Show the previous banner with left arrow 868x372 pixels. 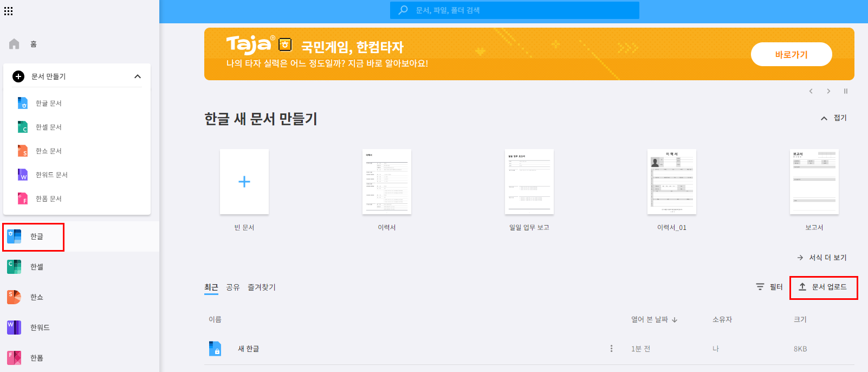tap(811, 91)
